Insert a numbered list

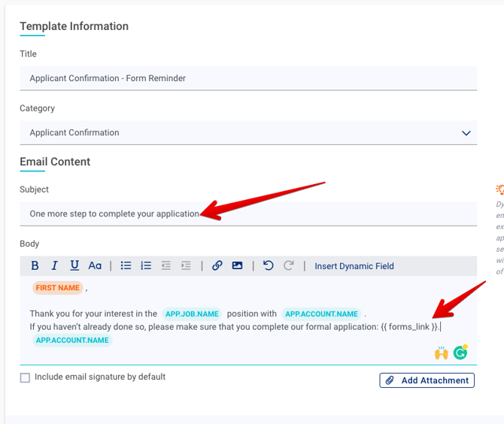click(146, 265)
